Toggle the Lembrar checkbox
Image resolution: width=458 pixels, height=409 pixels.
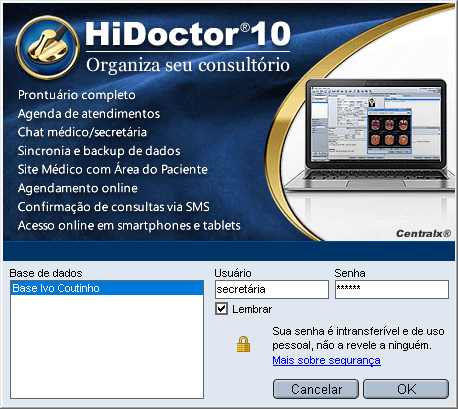[x=221, y=309]
